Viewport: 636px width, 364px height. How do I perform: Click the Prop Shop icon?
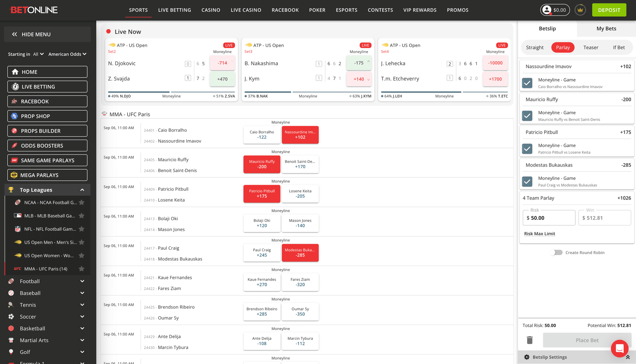click(14, 116)
